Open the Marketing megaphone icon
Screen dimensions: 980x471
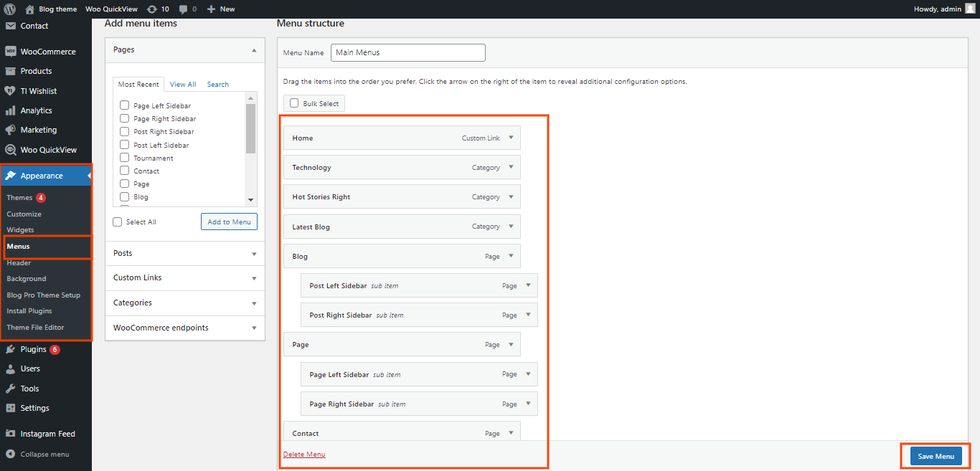click(x=11, y=130)
